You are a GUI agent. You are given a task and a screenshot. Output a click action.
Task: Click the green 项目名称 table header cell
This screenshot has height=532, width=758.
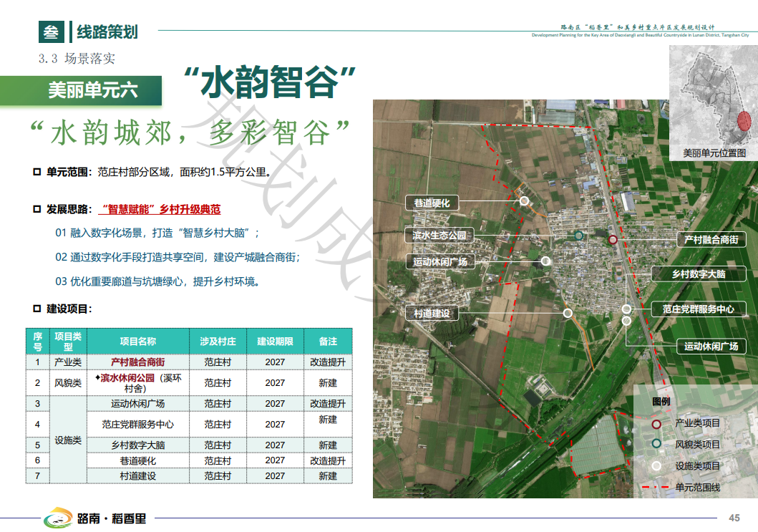click(137, 342)
